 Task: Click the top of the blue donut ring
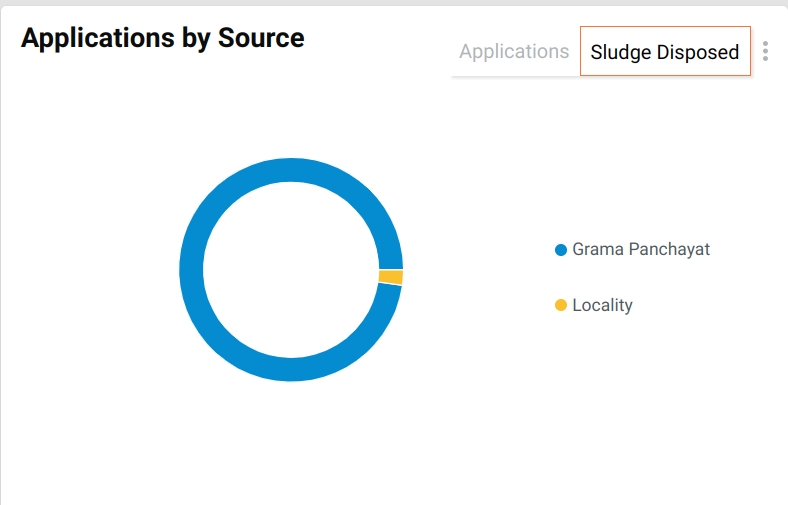click(291, 170)
